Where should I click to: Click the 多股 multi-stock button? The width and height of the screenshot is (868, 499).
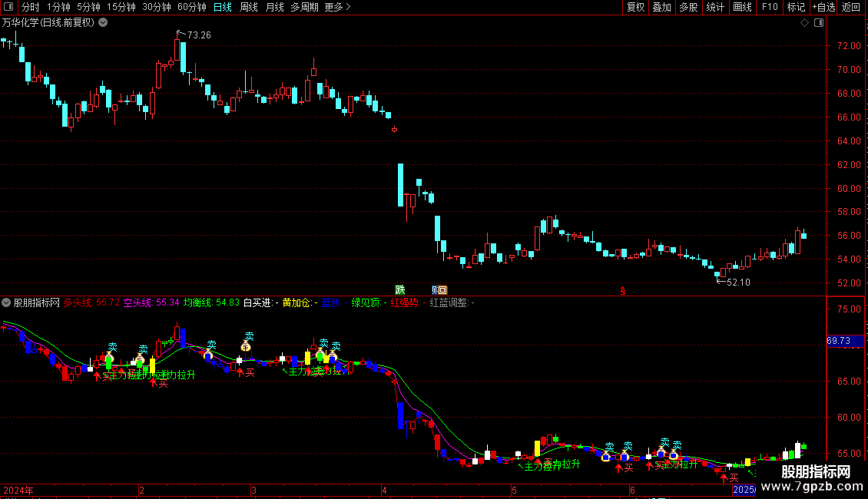click(x=689, y=7)
